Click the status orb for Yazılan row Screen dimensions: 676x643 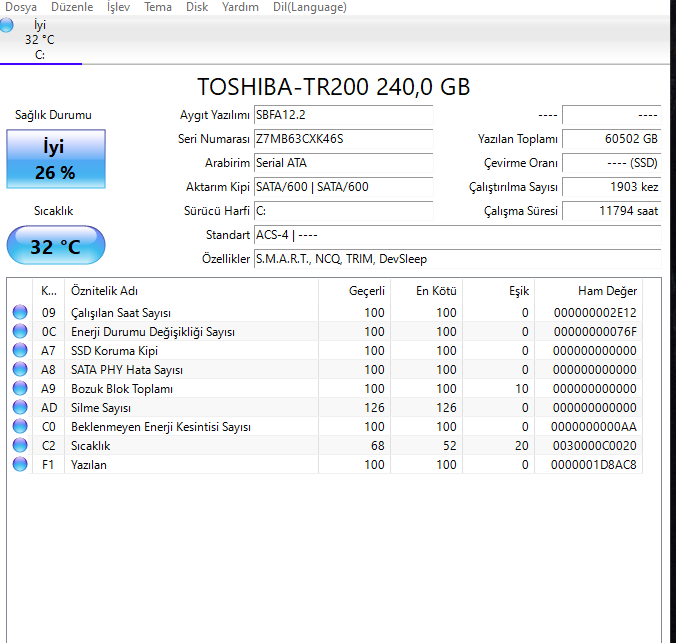click(x=20, y=464)
